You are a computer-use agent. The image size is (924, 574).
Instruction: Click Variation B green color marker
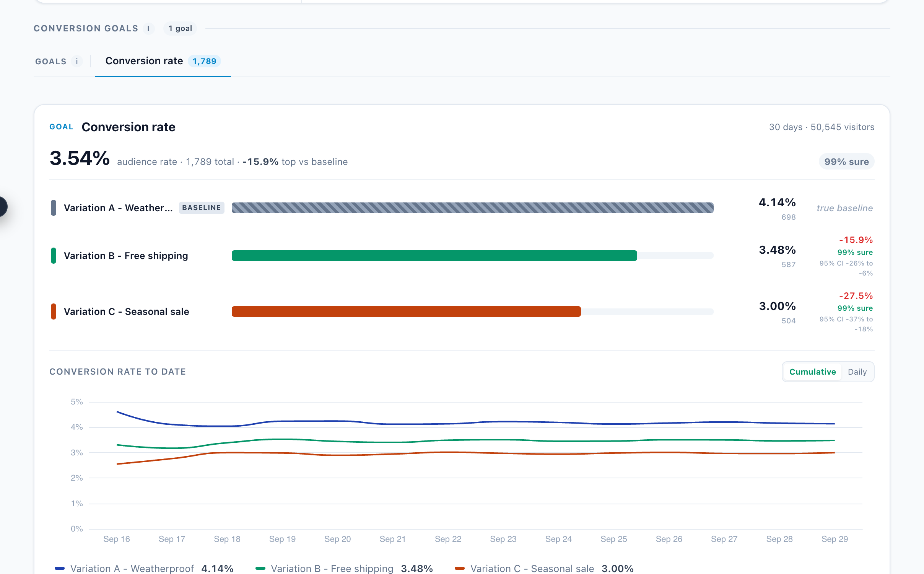(x=54, y=256)
